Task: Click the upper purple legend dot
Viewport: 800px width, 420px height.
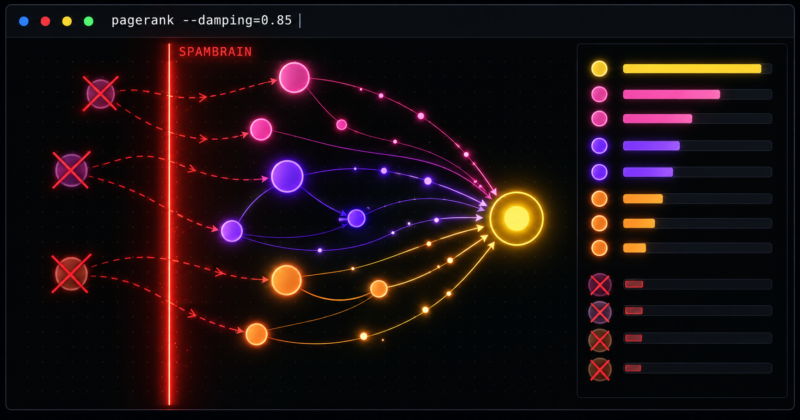Action: (x=599, y=145)
